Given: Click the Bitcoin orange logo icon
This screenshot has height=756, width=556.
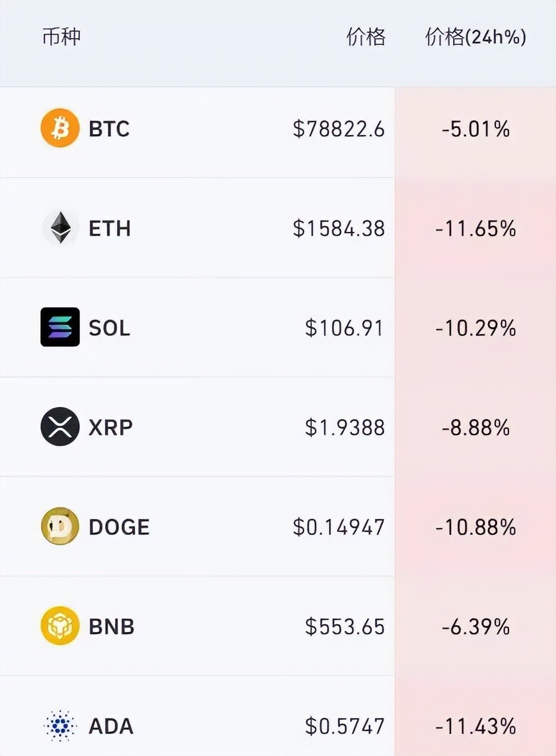Looking at the screenshot, I should (x=60, y=128).
